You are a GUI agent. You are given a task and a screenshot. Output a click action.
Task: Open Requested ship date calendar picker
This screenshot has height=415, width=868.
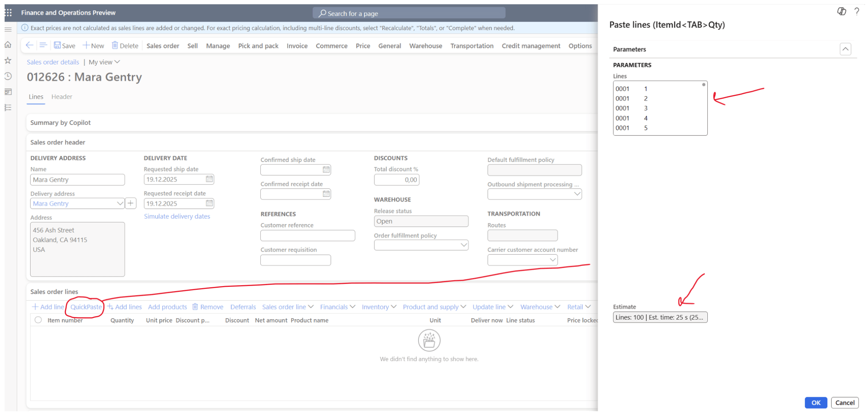(x=209, y=179)
